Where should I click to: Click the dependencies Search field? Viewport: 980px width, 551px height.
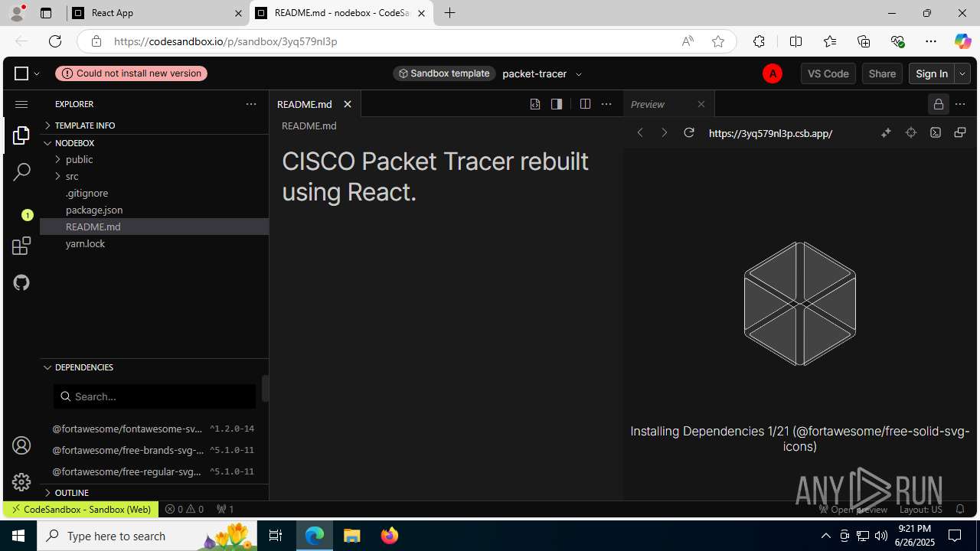[x=155, y=396]
